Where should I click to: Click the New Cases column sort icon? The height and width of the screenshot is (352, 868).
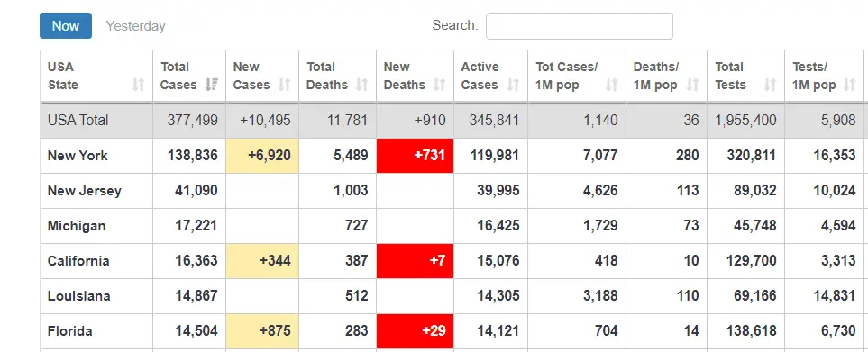284,85
